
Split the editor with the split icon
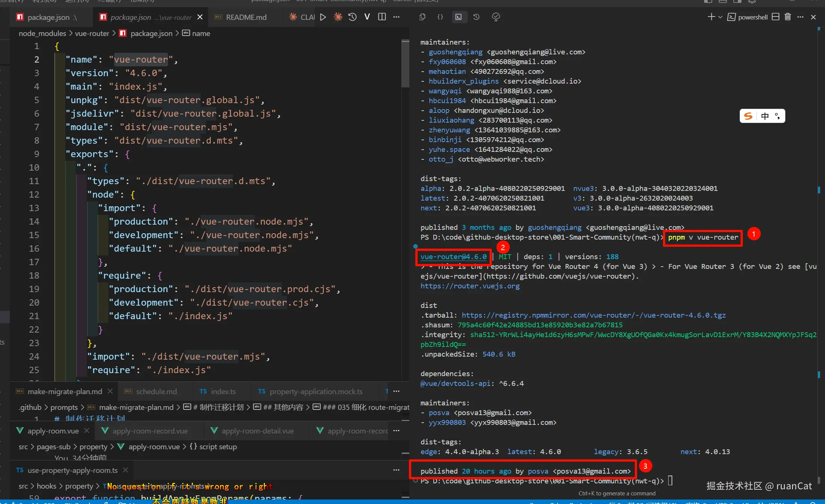(382, 17)
